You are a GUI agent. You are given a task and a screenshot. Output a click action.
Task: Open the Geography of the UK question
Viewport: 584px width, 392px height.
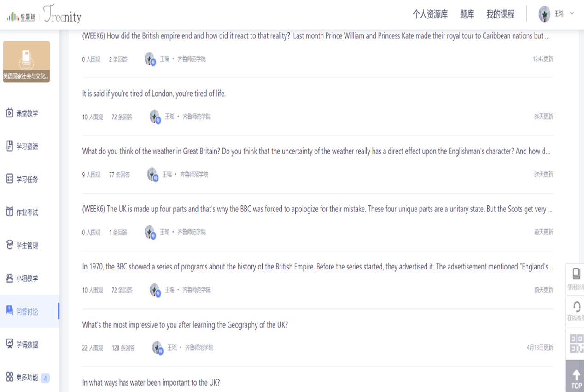click(x=185, y=325)
